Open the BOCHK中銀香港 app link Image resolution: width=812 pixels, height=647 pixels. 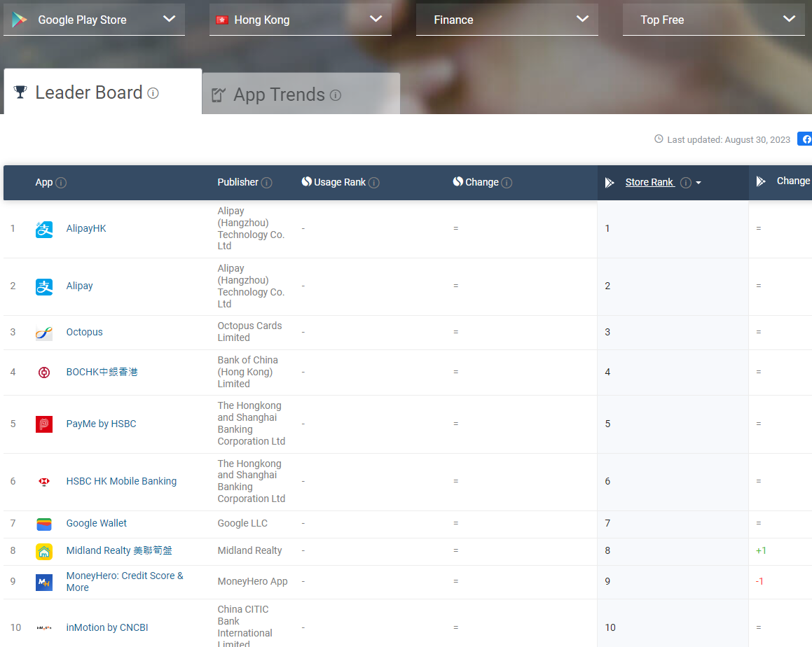tap(102, 372)
